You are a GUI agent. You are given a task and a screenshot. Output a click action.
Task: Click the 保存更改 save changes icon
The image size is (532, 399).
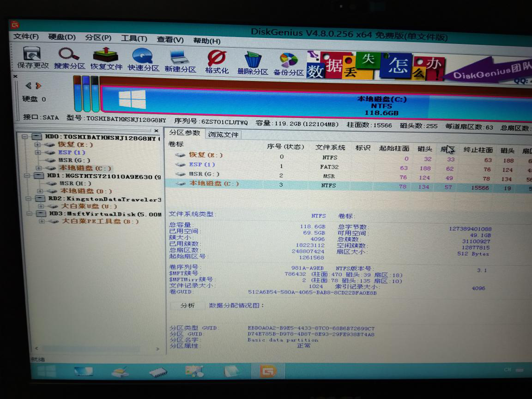(x=33, y=58)
